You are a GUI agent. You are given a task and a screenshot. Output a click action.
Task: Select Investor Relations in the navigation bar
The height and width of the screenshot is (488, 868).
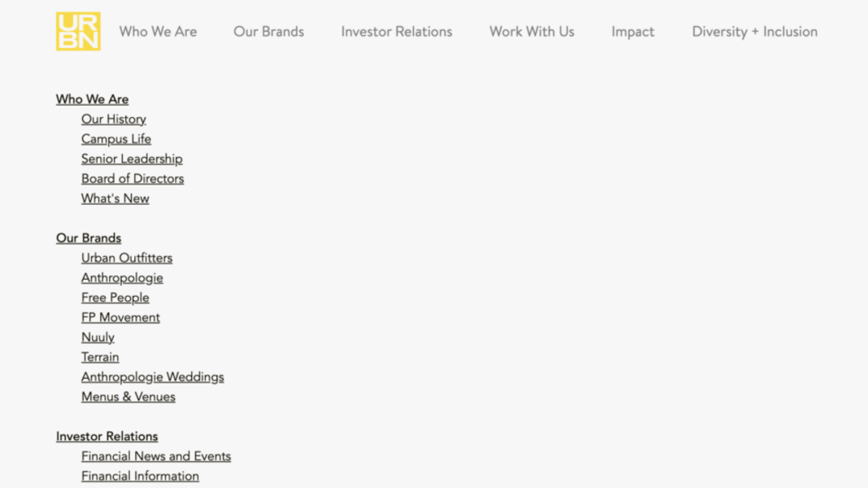point(396,32)
